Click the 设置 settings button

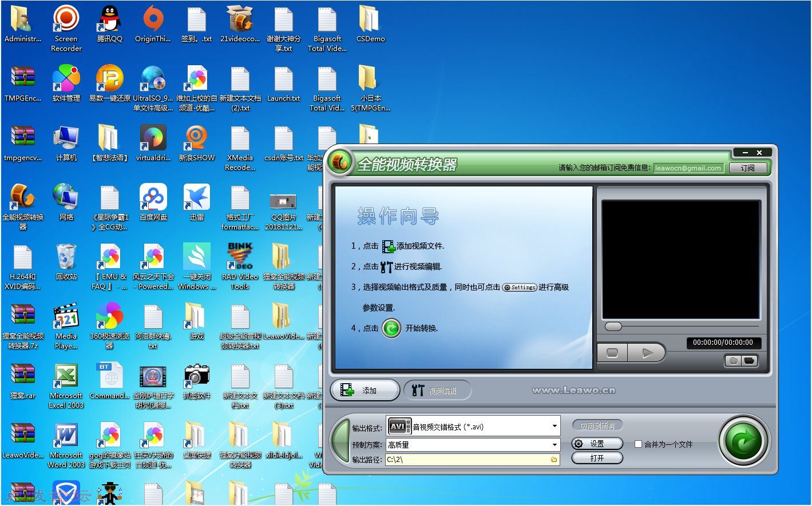597,444
